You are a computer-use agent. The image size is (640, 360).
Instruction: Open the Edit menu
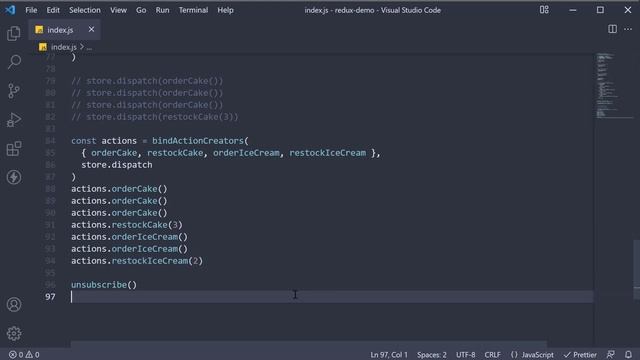(x=53, y=10)
